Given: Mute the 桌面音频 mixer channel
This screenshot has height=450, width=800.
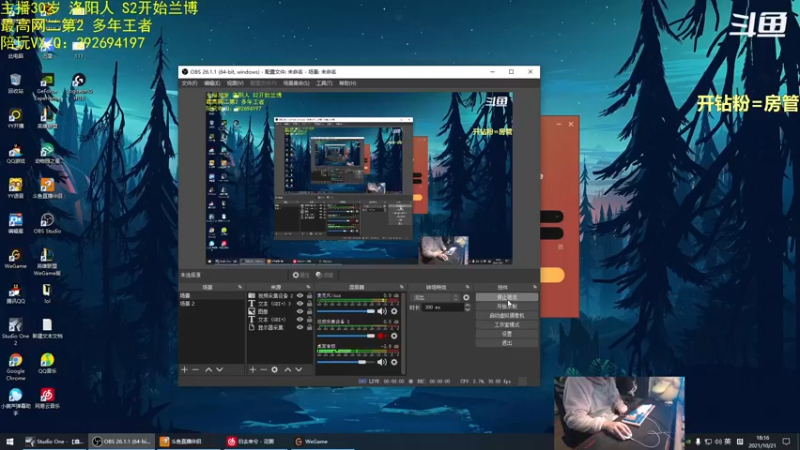Looking at the screenshot, I should (381, 362).
